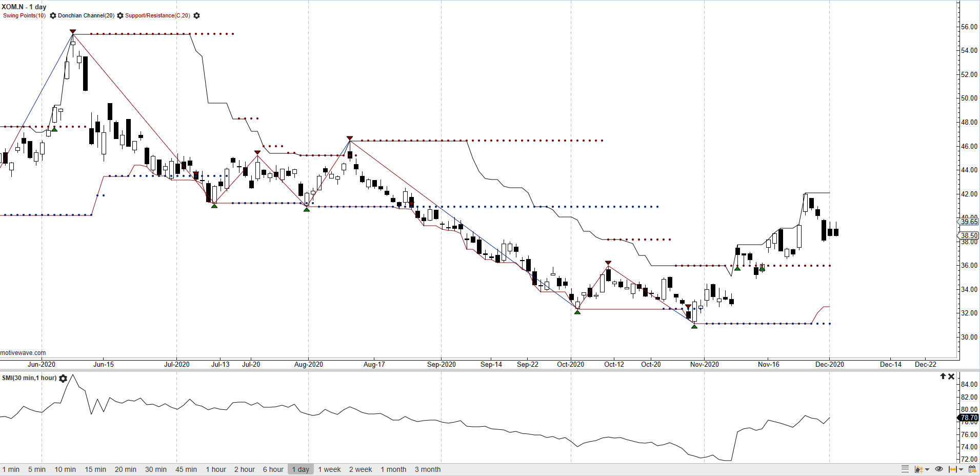Viewport: 980px width, 476px height.
Task: Click the 30.00 price axis label
Action: click(969, 337)
